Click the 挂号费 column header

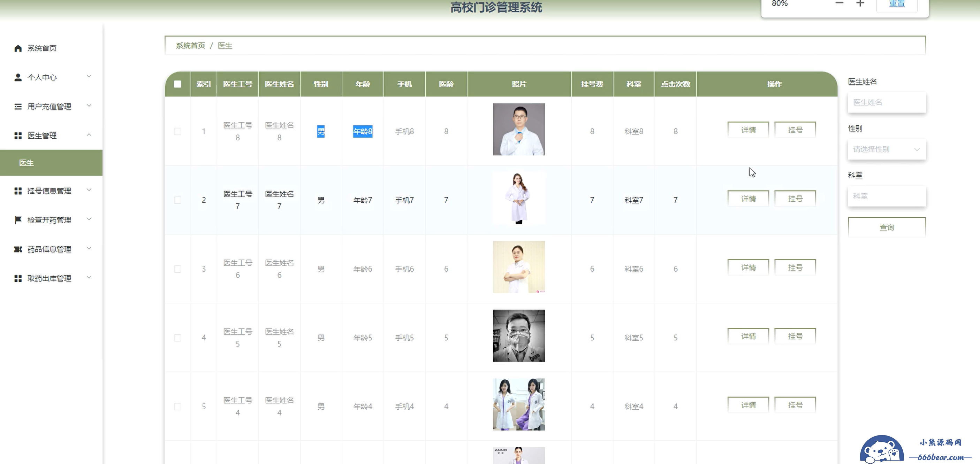pos(592,84)
